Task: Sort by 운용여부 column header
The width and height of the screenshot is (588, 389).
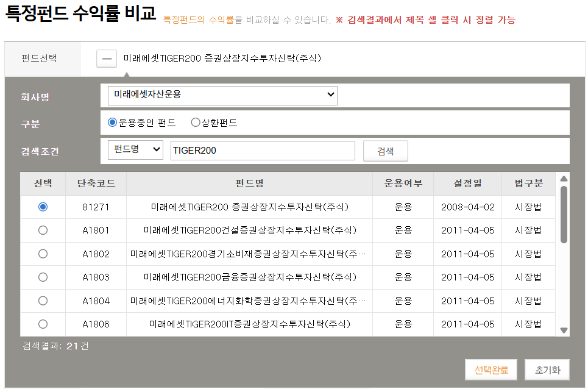Action: 403,184
